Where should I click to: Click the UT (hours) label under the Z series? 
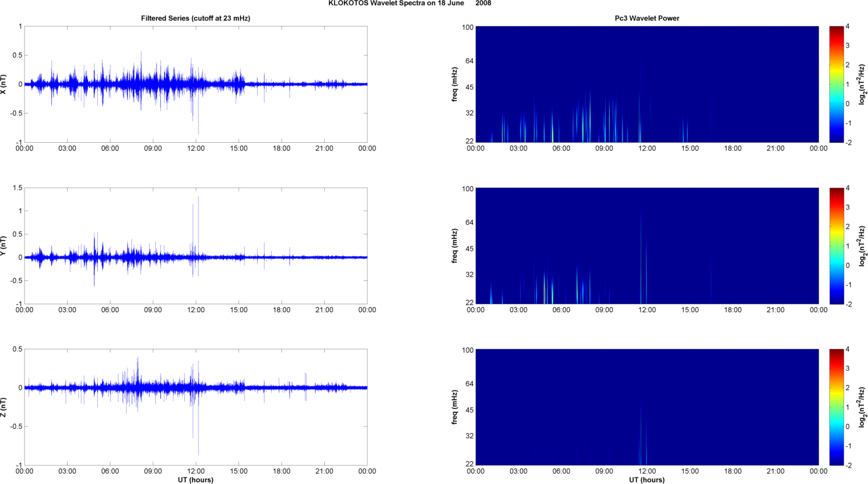pyautogui.click(x=195, y=479)
